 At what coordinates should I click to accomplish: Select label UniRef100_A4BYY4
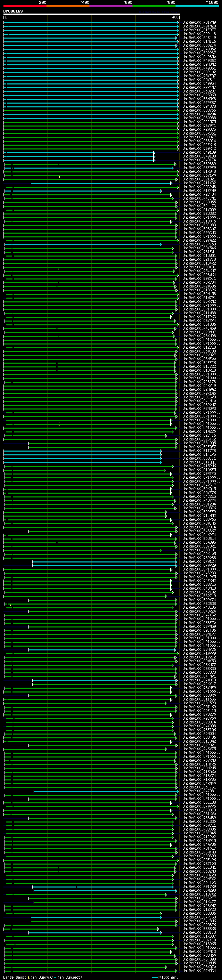tap(199, 501)
